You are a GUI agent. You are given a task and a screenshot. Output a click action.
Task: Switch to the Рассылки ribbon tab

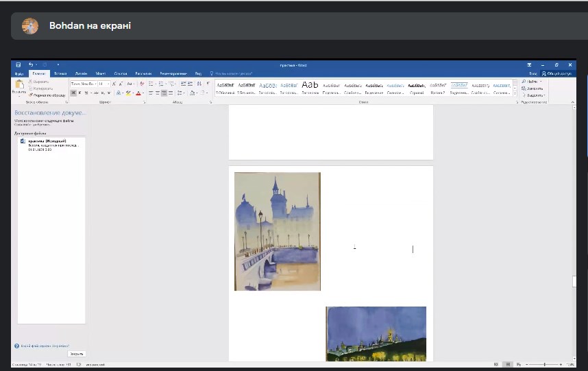[144, 73]
